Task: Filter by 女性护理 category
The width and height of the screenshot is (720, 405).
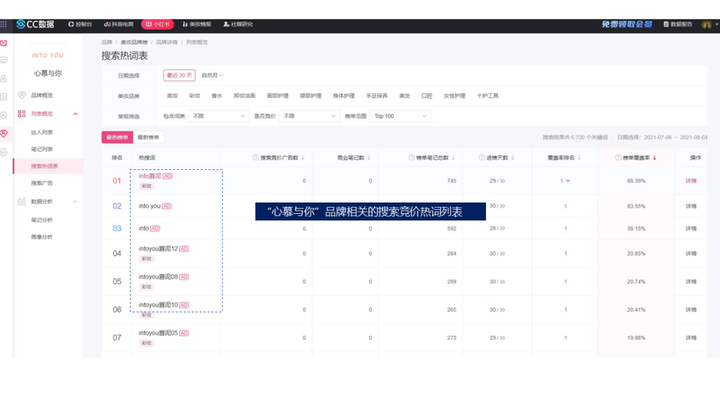Action: click(454, 96)
